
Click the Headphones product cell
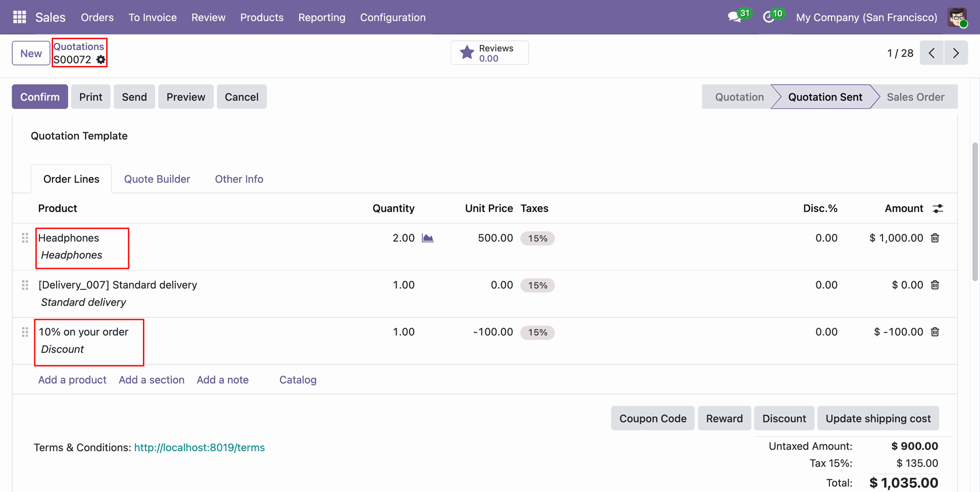tap(69, 238)
